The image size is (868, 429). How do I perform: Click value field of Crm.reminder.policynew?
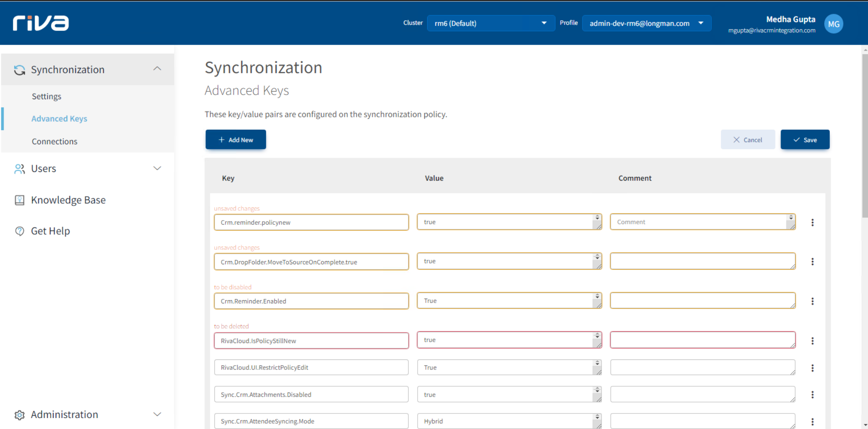tap(510, 222)
